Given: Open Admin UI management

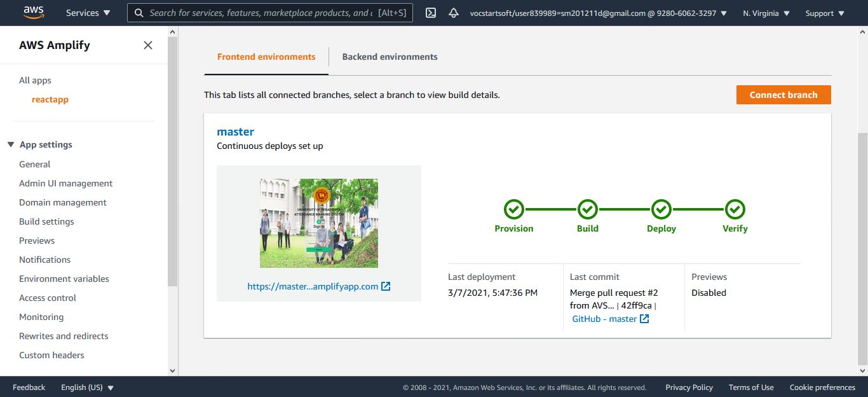Looking at the screenshot, I should pos(66,183).
